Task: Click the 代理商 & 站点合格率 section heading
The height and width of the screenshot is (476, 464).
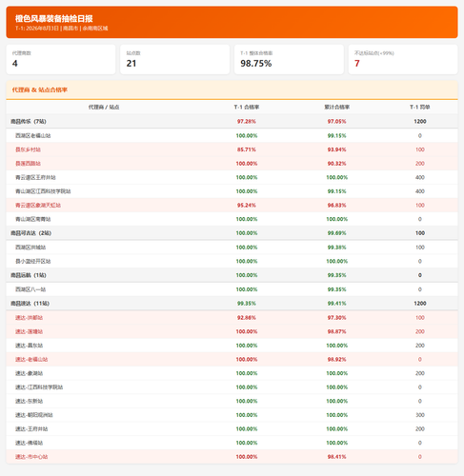Action: coord(40,89)
